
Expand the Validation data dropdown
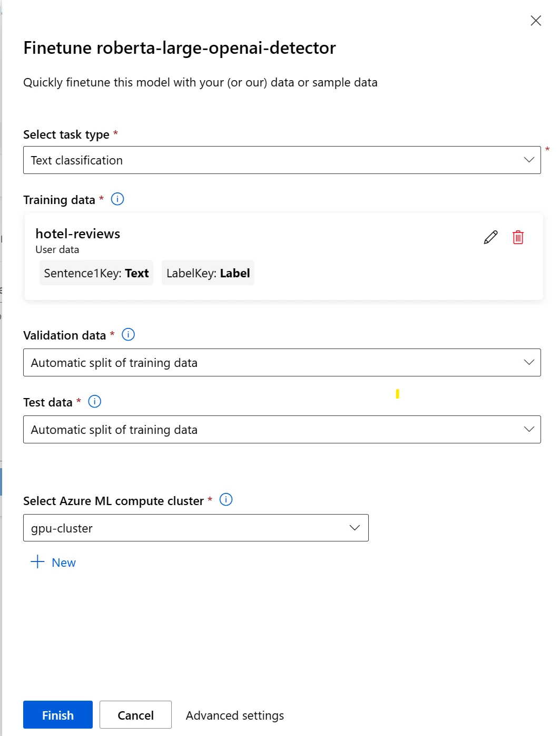[x=529, y=362]
